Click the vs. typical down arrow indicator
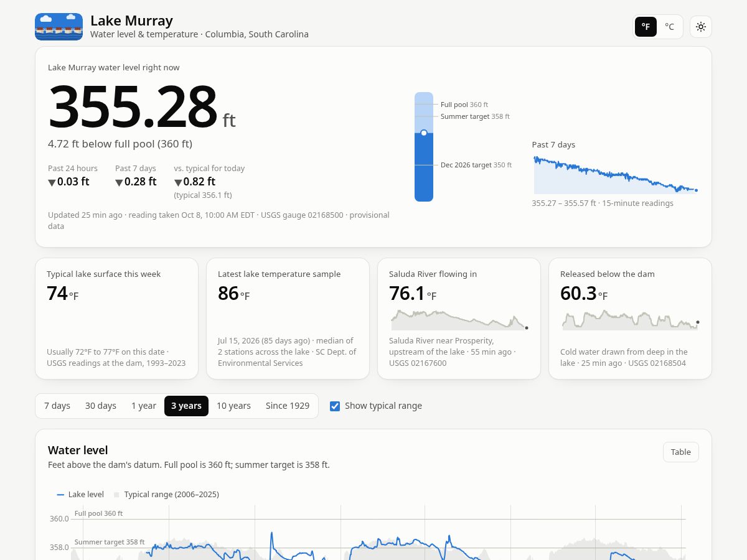The width and height of the screenshot is (747, 560). tap(178, 182)
